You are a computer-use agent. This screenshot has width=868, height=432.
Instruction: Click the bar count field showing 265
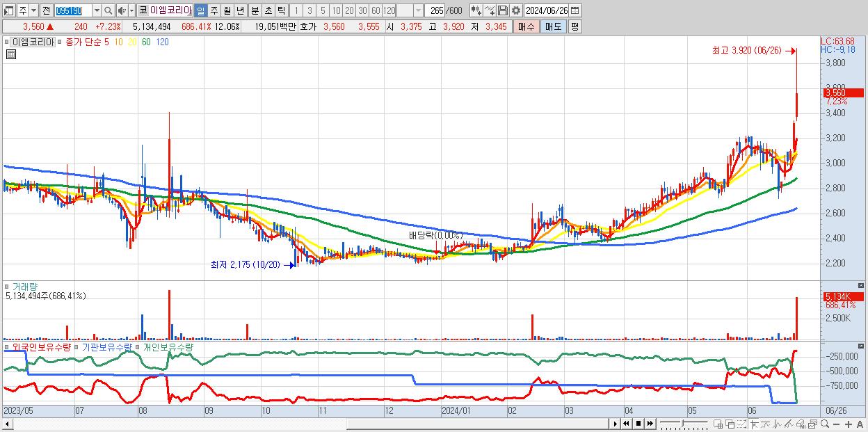(x=435, y=10)
